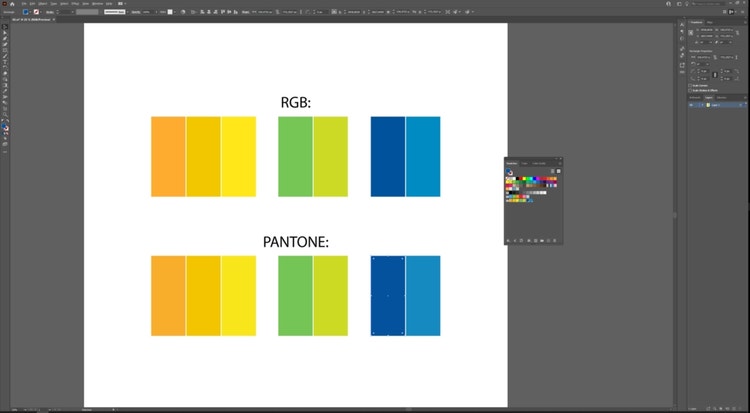Switch to the Layers tab
This screenshot has width=750, height=413.
point(708,98)
